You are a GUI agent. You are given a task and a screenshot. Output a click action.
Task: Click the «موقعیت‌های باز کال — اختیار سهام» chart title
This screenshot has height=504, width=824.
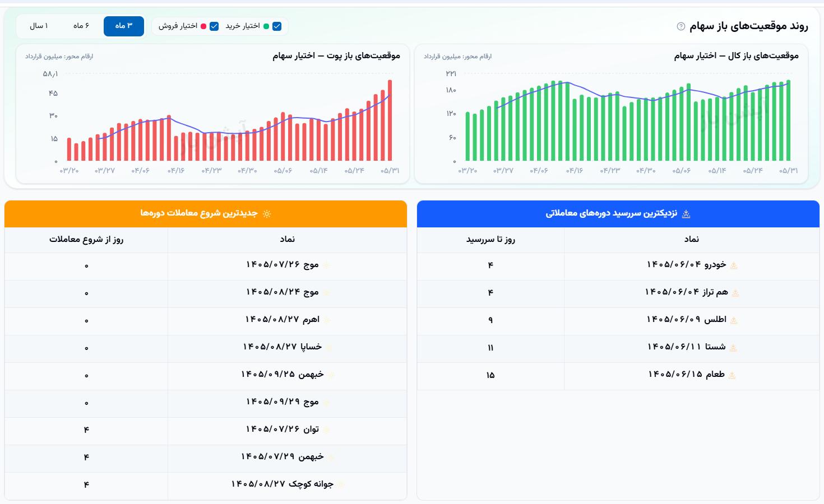point(737,56)
